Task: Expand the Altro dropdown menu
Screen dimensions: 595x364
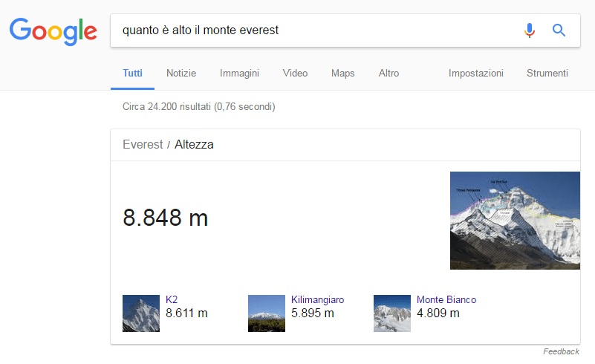Action: click(389, 74)
